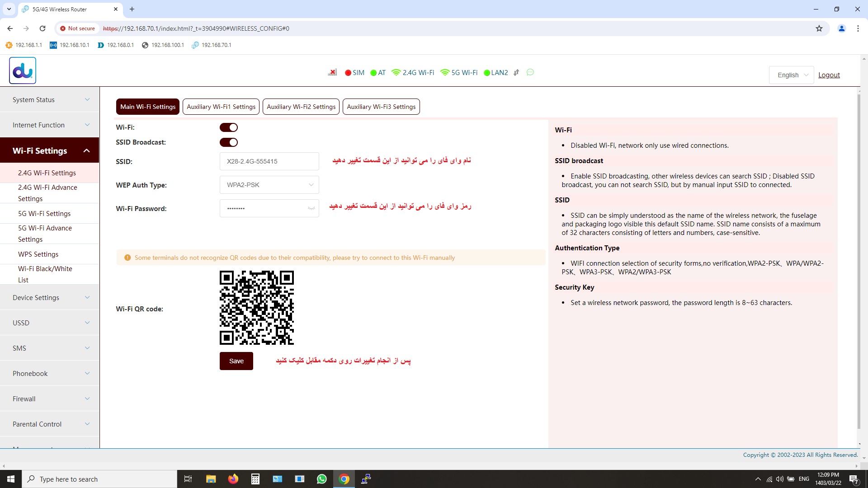Show password using the eye icon
Image resolution: width=868 pixels, height=488 pixels.
click(x=311, y=208)
